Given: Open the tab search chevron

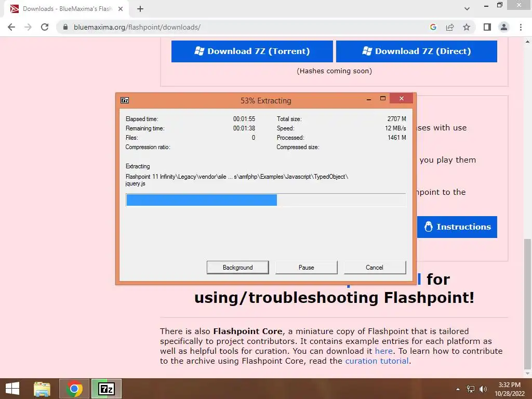Looking at the screenshot, I should 467,9.
